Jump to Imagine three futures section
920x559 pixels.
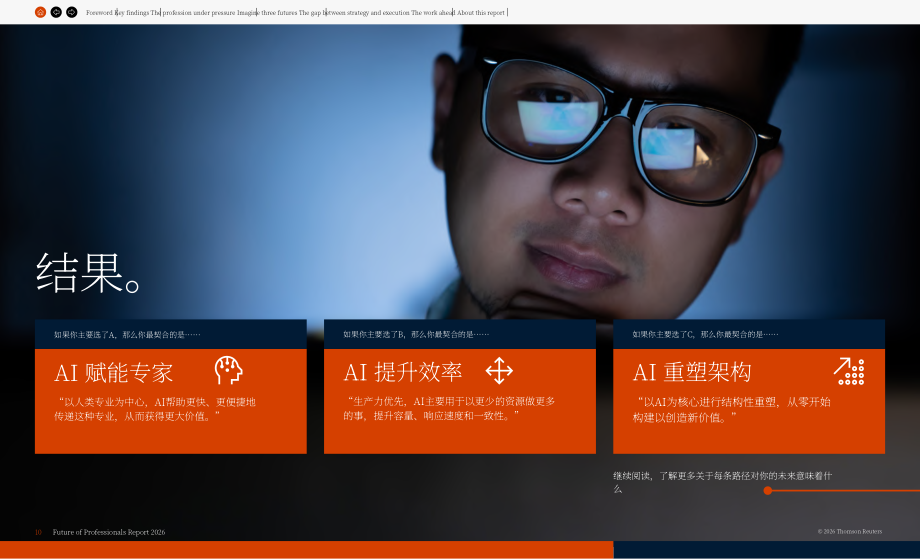267,12
